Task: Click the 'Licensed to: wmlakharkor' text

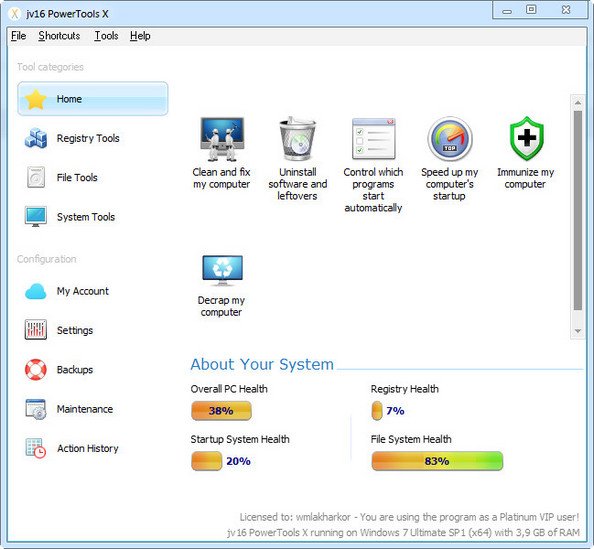Action: point(295,517)
